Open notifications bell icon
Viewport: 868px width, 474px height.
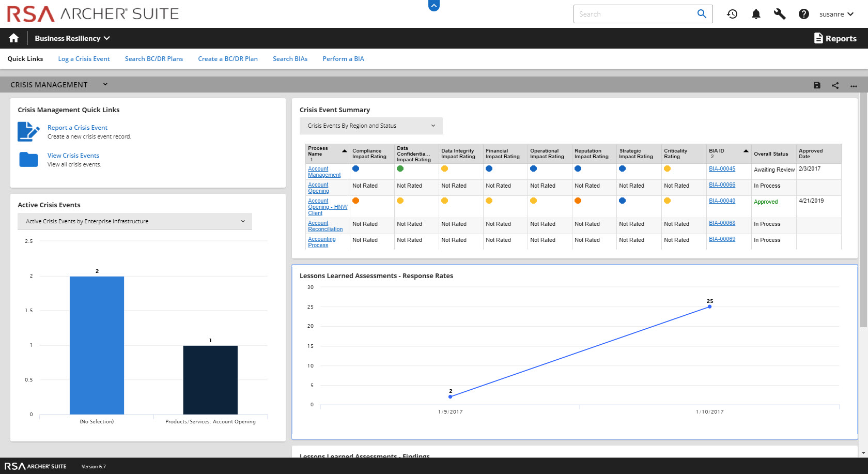point(756,14)
